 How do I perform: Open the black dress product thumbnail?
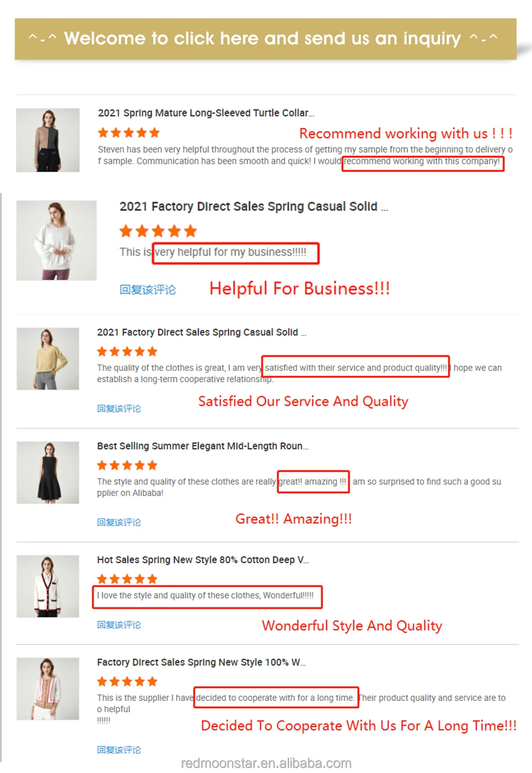click(48, 473)
